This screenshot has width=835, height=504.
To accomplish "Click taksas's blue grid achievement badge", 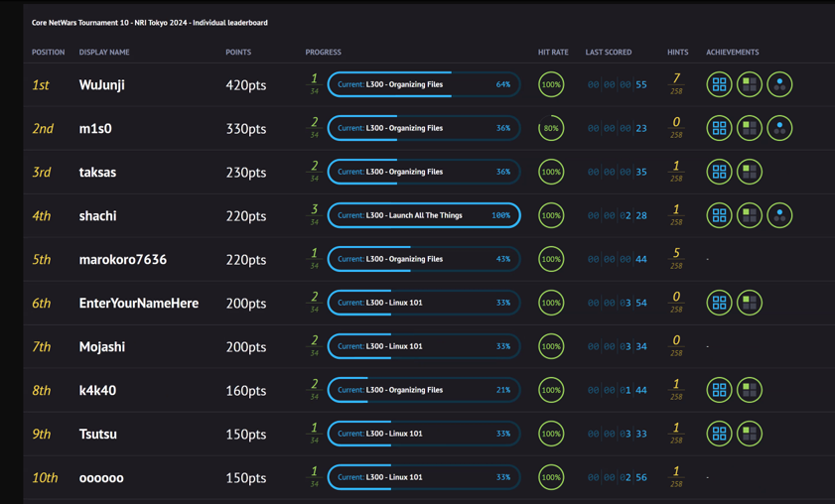I will tap(719, 173).
